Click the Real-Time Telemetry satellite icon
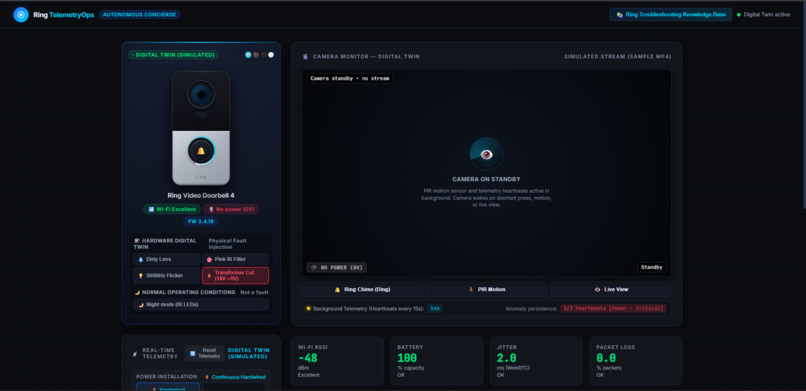Viewport: 806px width, 391px height. coord(136,353)
